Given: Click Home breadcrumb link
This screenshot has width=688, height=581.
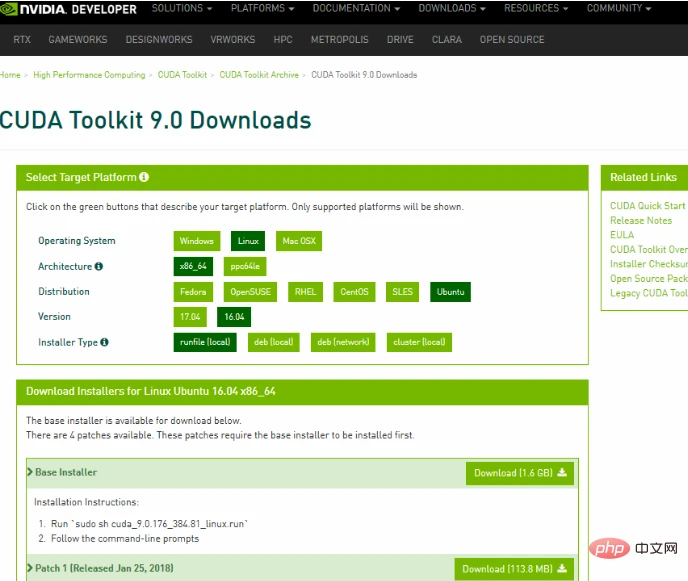Looking at the screenshot, I should click(10, 75).
